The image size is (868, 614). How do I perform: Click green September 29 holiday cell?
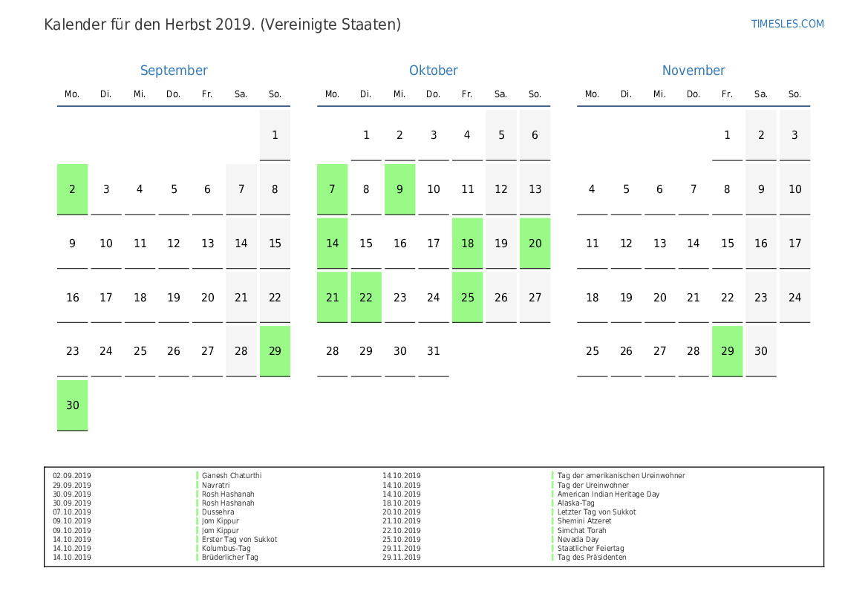275,351
